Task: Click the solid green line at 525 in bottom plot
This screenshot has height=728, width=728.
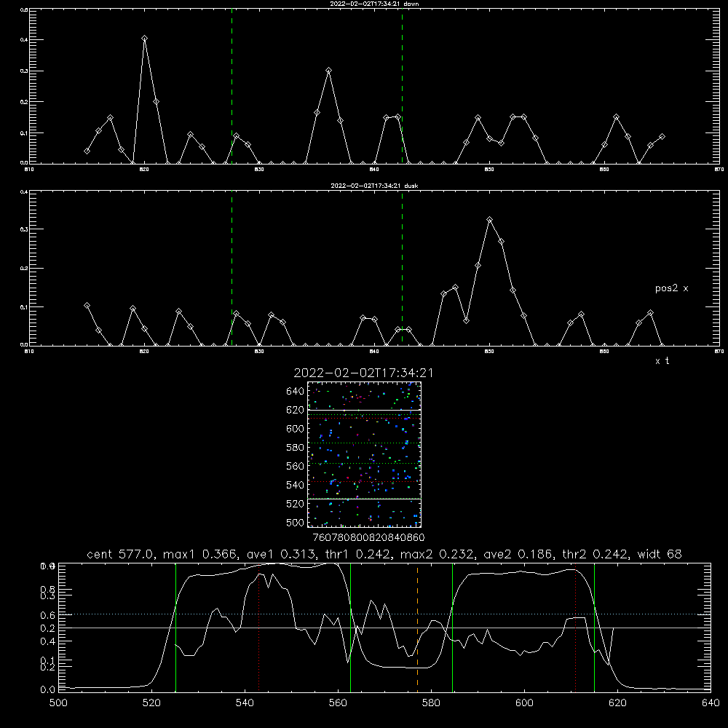Action: (175, 628)
